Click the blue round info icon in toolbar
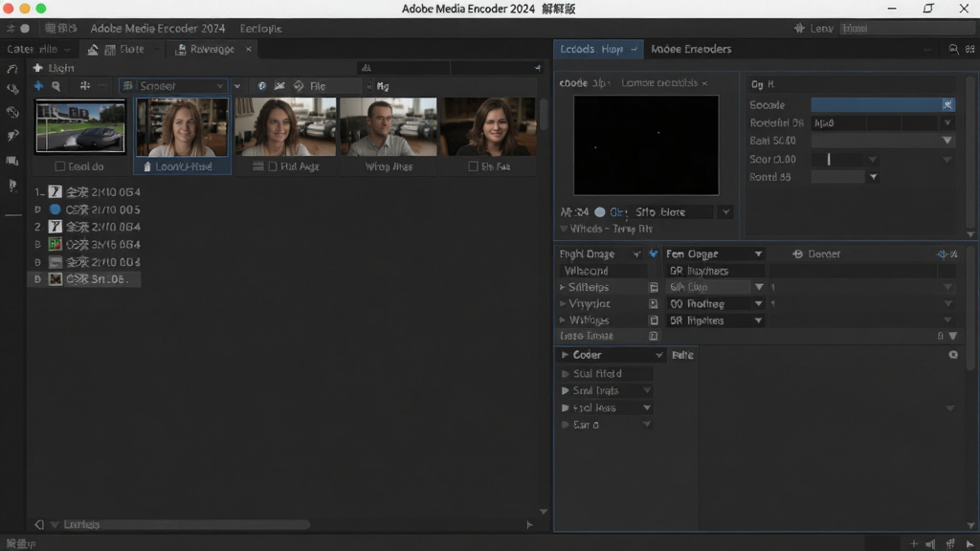This screenshot has height=551, width=980. pos(261,85)
